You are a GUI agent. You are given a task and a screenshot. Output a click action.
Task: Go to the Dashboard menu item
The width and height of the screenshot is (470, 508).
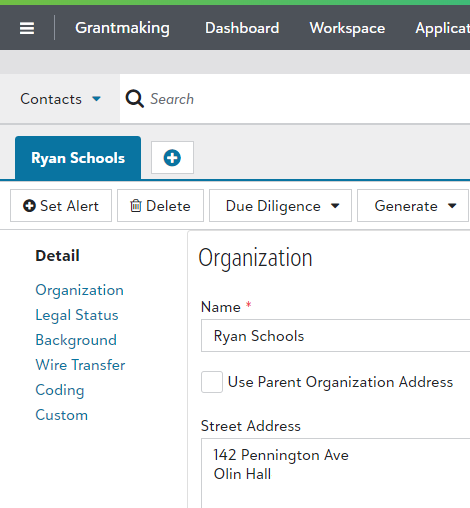pyautogui.click(x=242, y=28)
